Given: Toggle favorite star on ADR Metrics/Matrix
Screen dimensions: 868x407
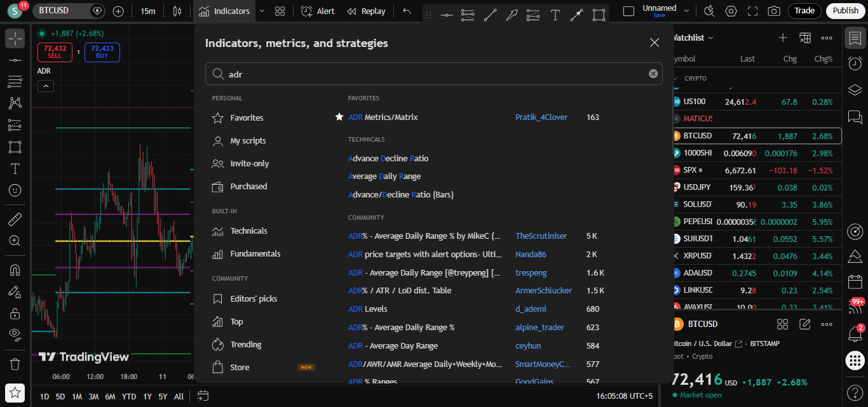Looking at the screenshot, I should click(339, 117).
